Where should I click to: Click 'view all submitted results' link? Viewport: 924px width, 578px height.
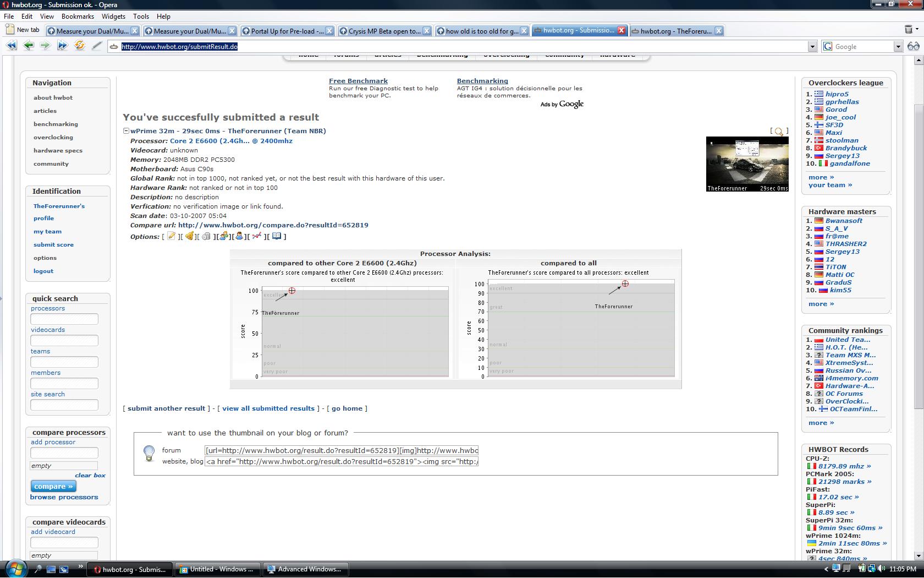tap(268, 408)
